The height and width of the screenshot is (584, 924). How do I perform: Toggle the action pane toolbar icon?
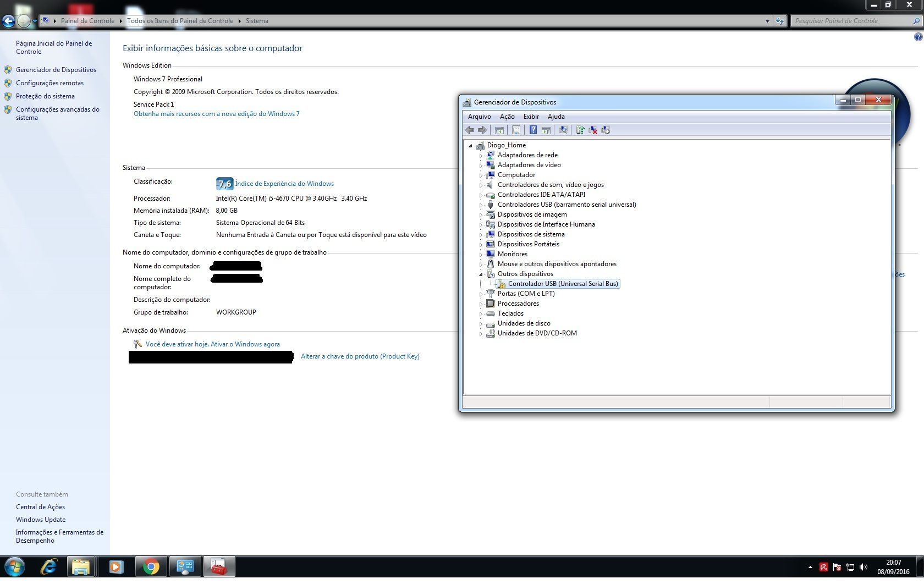pyautogui.click(x=546, y=130)
